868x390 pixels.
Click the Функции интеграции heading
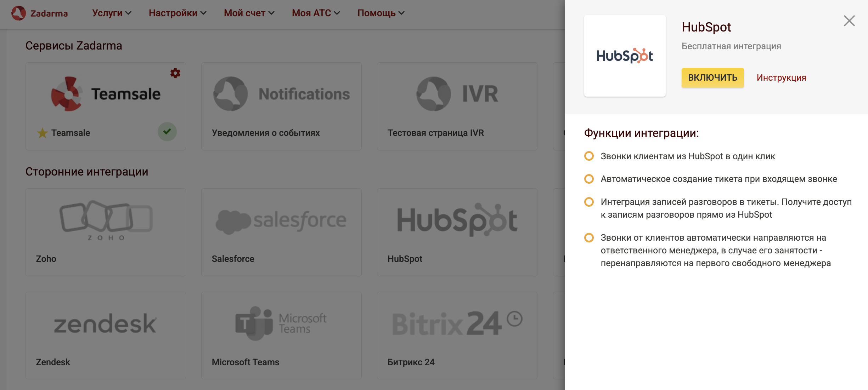click(x=641, y=133)
